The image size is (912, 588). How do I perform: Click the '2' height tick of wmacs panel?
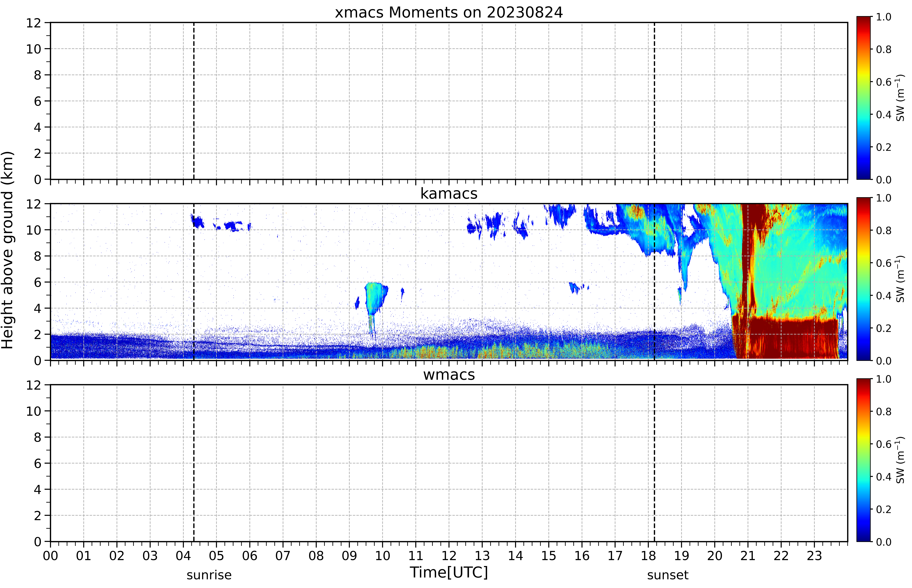(x=37, y=515)
